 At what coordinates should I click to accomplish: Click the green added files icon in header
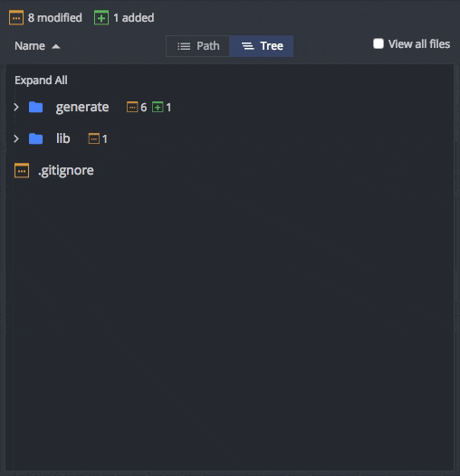[101, 18]
